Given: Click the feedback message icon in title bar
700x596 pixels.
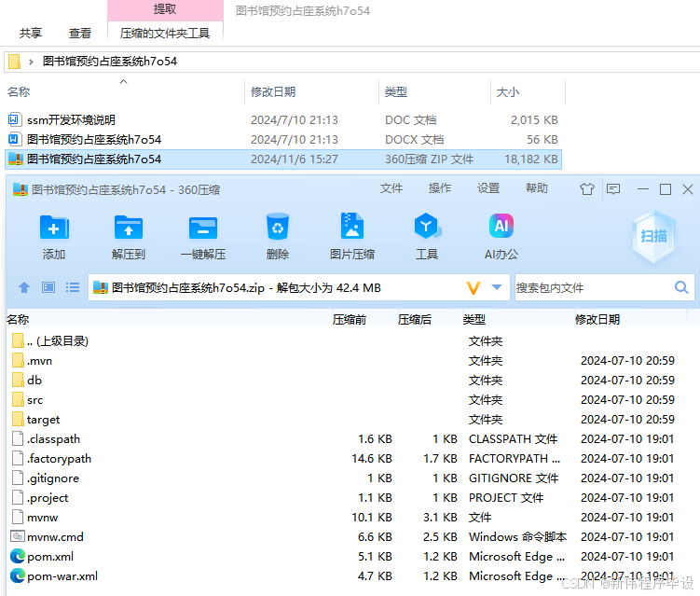Looking at the screenshot, I should point(613,189).
